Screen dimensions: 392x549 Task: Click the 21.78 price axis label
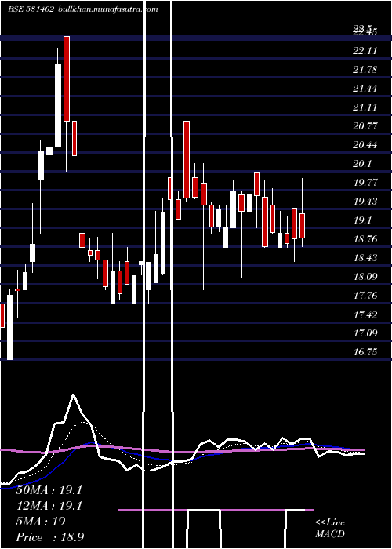tap(365, 70)
